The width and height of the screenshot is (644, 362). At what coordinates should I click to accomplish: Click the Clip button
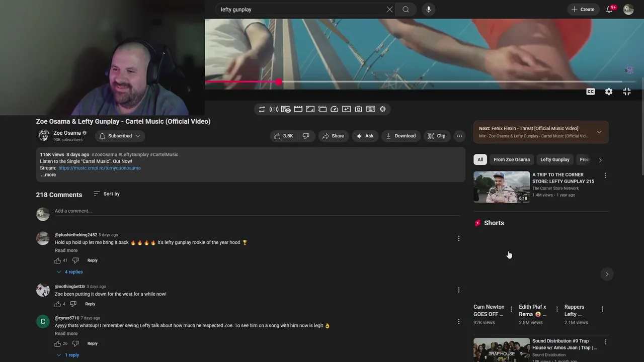436,136
